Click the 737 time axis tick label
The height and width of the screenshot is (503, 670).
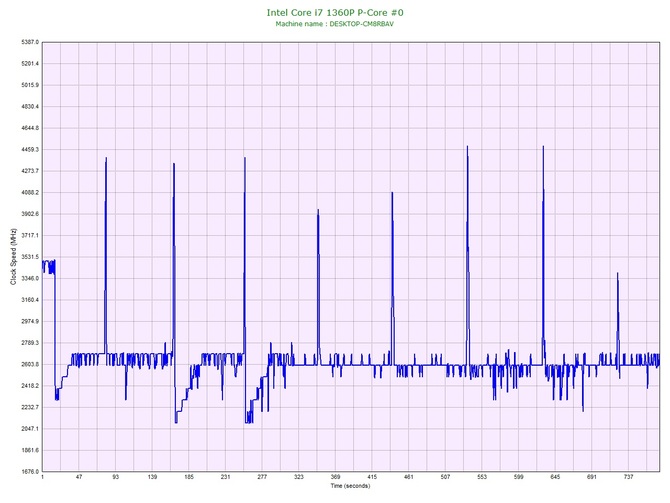pyautogui.click(x=629, y=477)
